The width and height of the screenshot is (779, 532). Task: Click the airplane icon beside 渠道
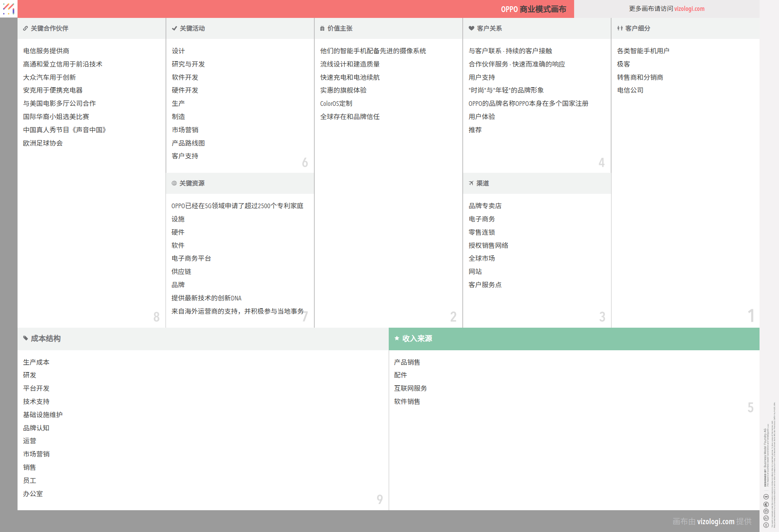click(x=471, y=183)
